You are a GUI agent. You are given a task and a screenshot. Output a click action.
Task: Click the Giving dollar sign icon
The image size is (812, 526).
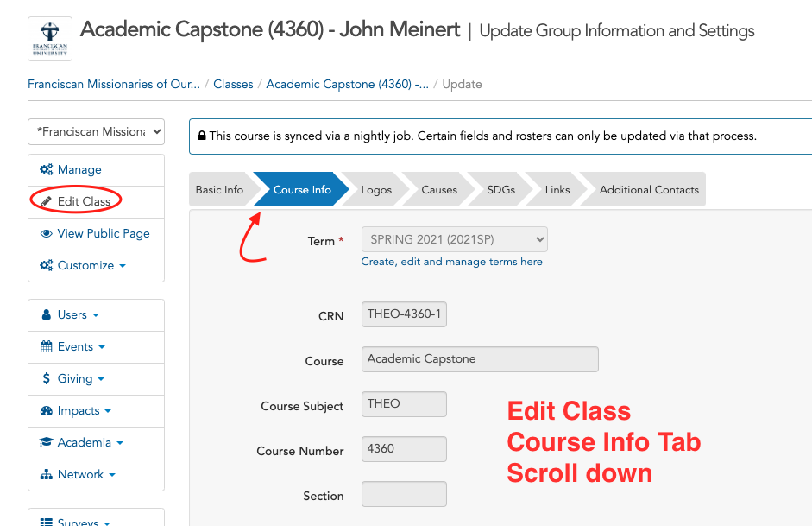click(x=46, y=379)
